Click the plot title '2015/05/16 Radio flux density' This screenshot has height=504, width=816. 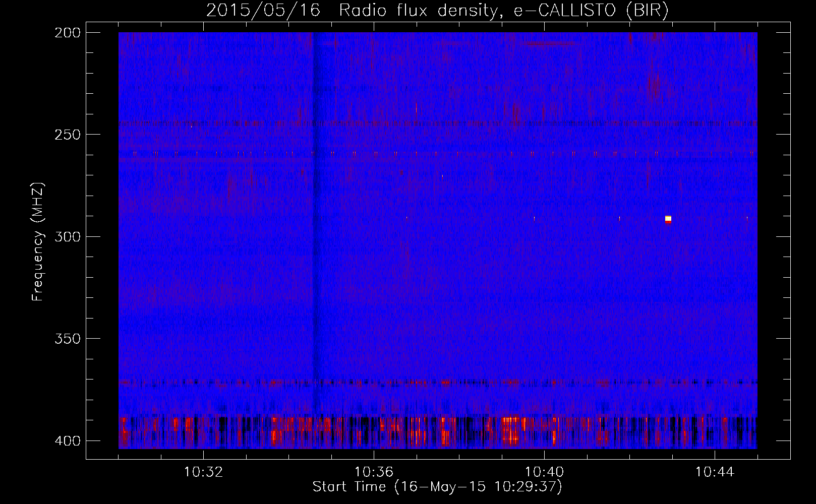(x=438, y=10)
